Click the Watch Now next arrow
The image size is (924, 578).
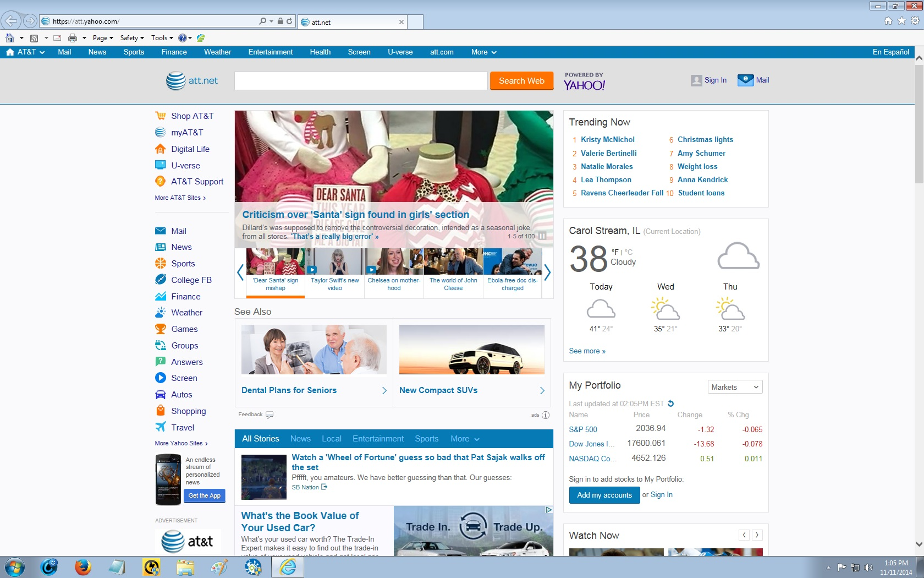[757, 535]
